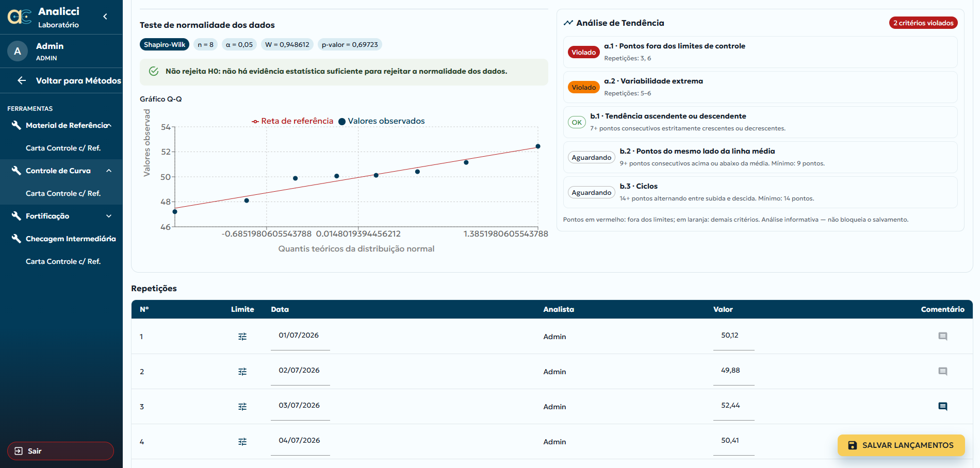The image size is (980, 468).
Task: Click the Admin avatar circle
Action: (x=18, y=51)
